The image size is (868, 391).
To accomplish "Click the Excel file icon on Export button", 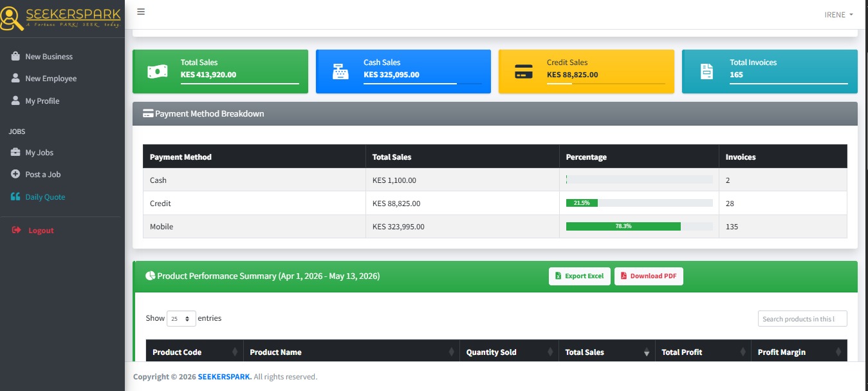I will 559,276.
